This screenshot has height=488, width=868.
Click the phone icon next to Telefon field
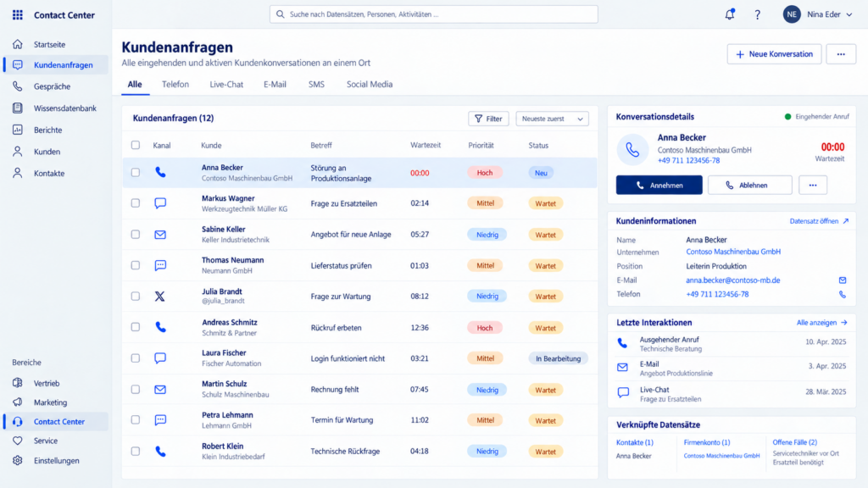[842, 294]
